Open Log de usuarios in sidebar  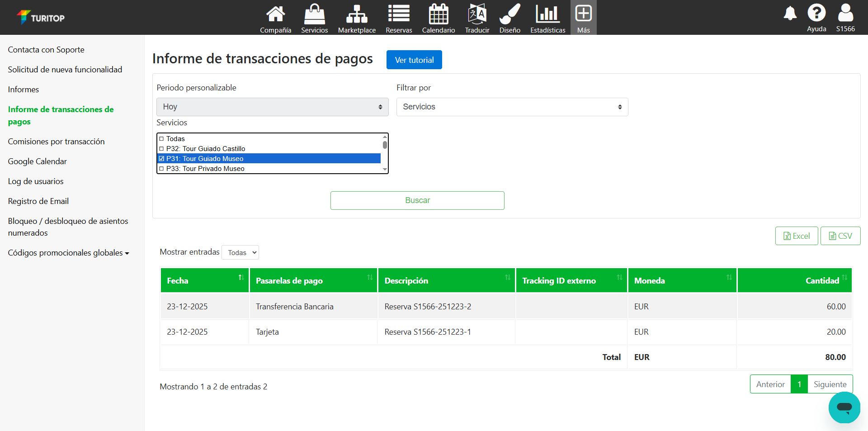[36, 181]
